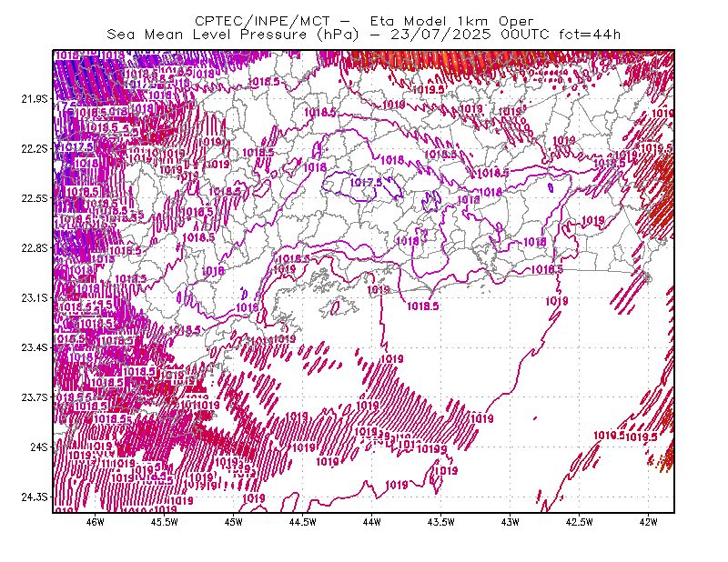Click the 1017.5 contour label at map center
The width and height of the screenshot is (728, 562).
click(x=366, y=183)
